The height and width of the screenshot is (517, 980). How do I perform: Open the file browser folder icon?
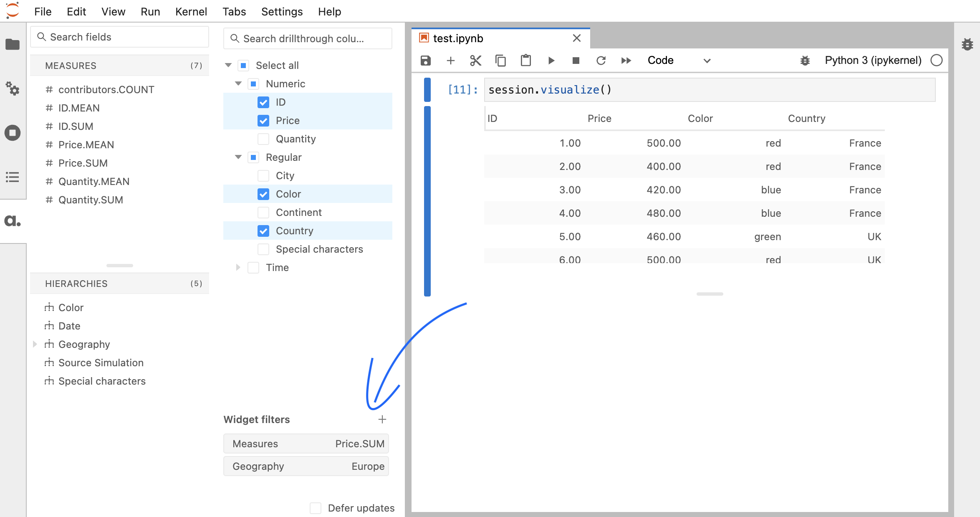tap(13, 44)
